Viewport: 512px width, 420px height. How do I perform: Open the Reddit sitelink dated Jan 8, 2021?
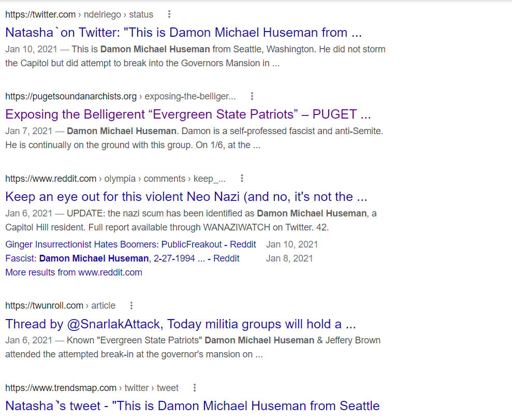click(x=122, y=258)
